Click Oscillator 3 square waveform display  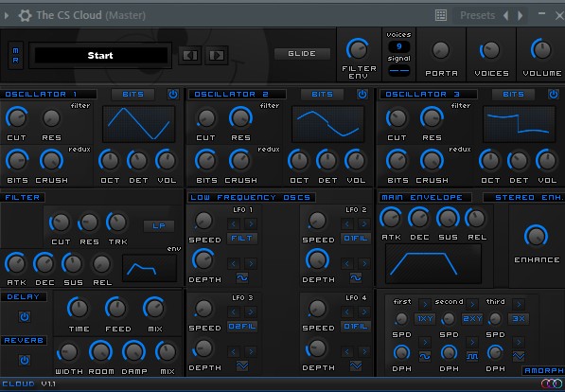(519, 124)
